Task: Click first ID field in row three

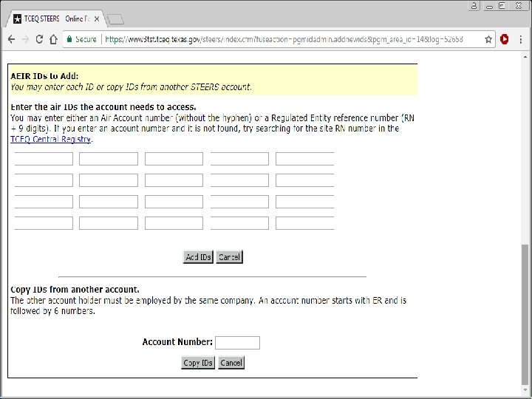Action: click(44, 202)
